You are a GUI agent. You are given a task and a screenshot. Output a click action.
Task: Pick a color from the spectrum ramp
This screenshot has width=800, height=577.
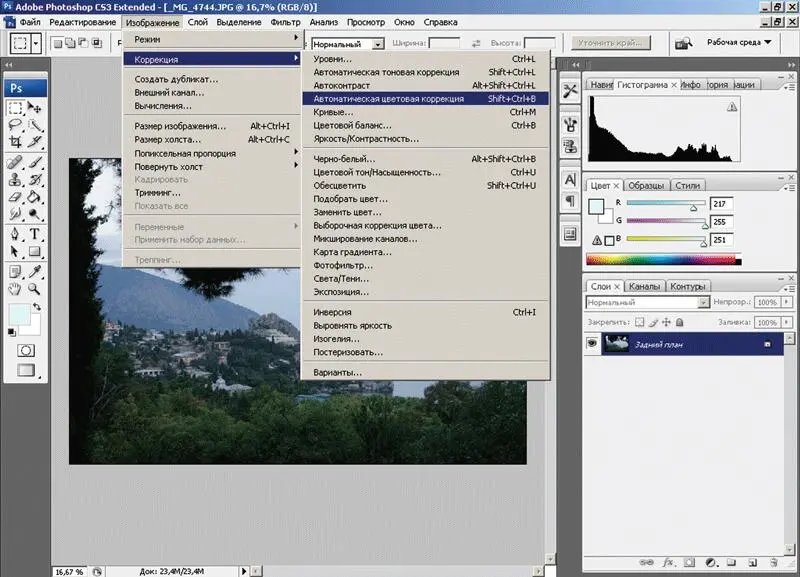[x=663, y=260]
